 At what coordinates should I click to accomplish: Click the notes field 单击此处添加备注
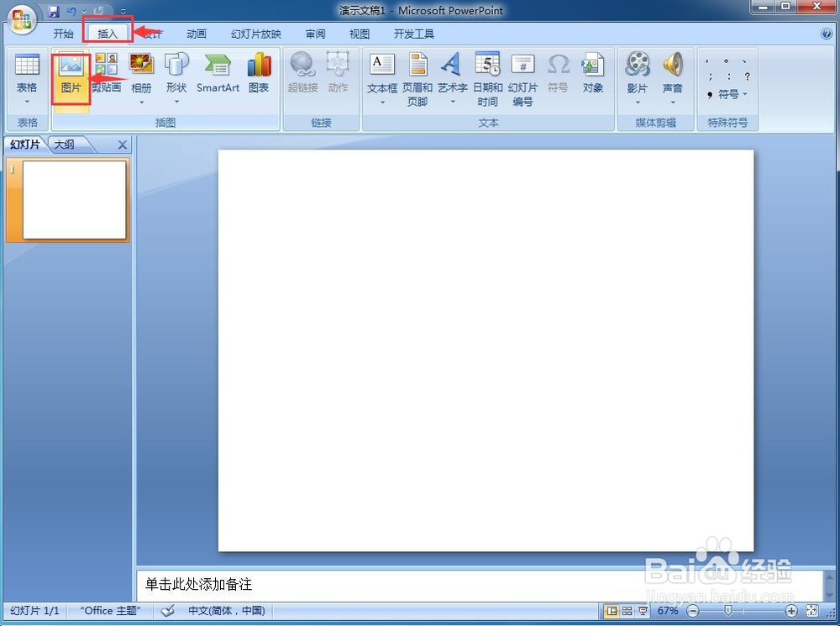point(480,584)
